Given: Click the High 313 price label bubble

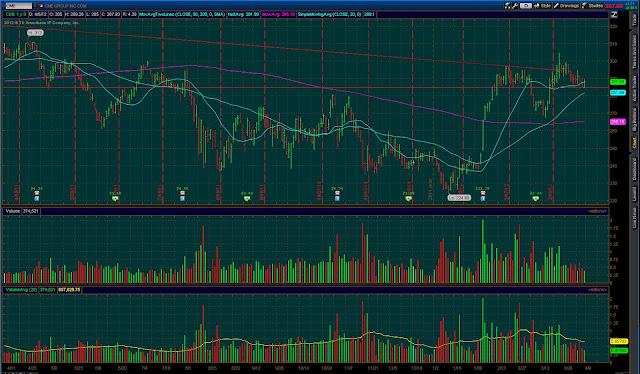Looking at the screenshot, I should tap(35, 33).
